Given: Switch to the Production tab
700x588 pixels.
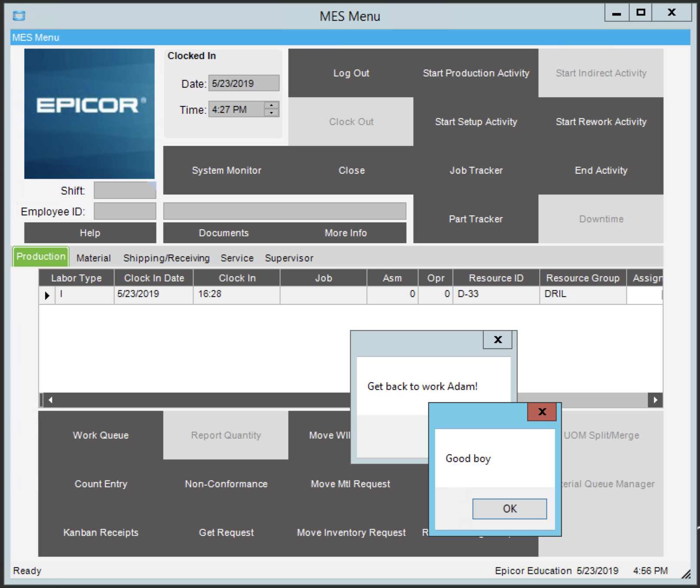Looking at the screenshot, I should 41,256.
